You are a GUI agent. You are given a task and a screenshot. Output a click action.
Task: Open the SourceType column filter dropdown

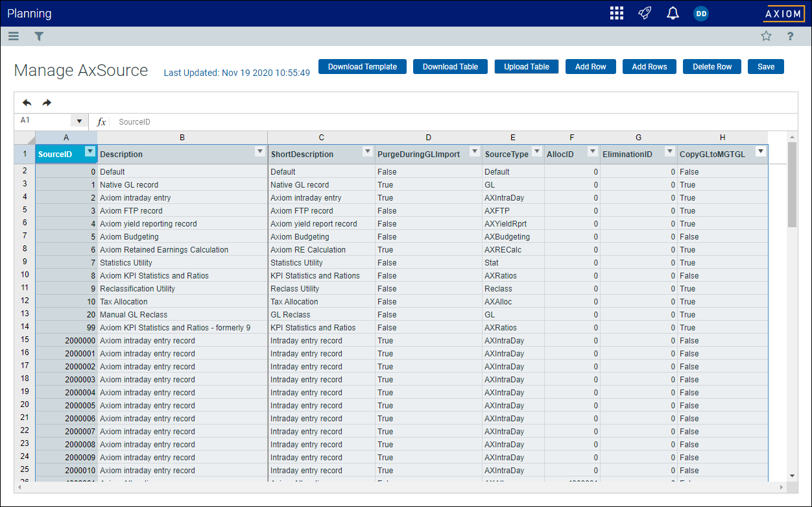(536, 151)
